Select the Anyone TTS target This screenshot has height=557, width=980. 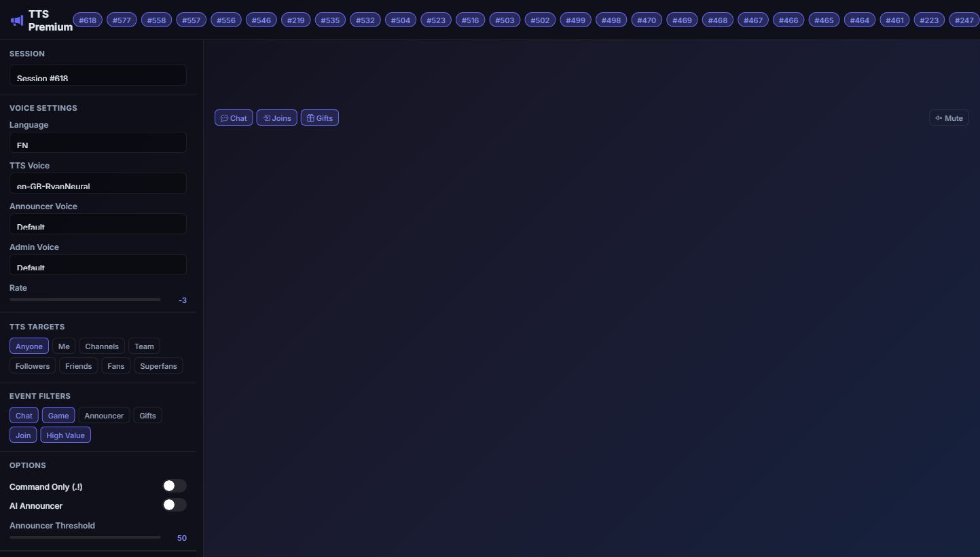[x=29, y=346]
